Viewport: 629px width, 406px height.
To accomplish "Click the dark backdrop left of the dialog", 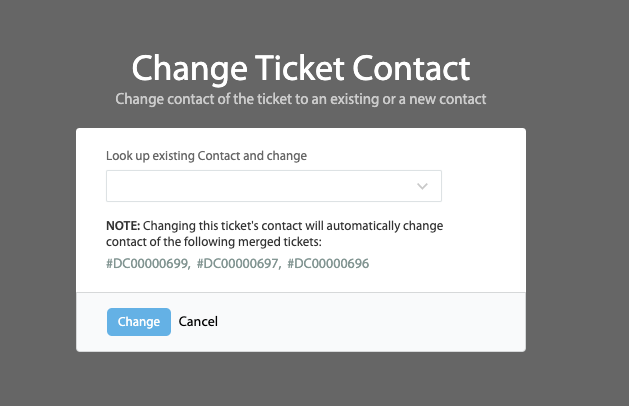I will pyautogui.click(x=38, y=240).
